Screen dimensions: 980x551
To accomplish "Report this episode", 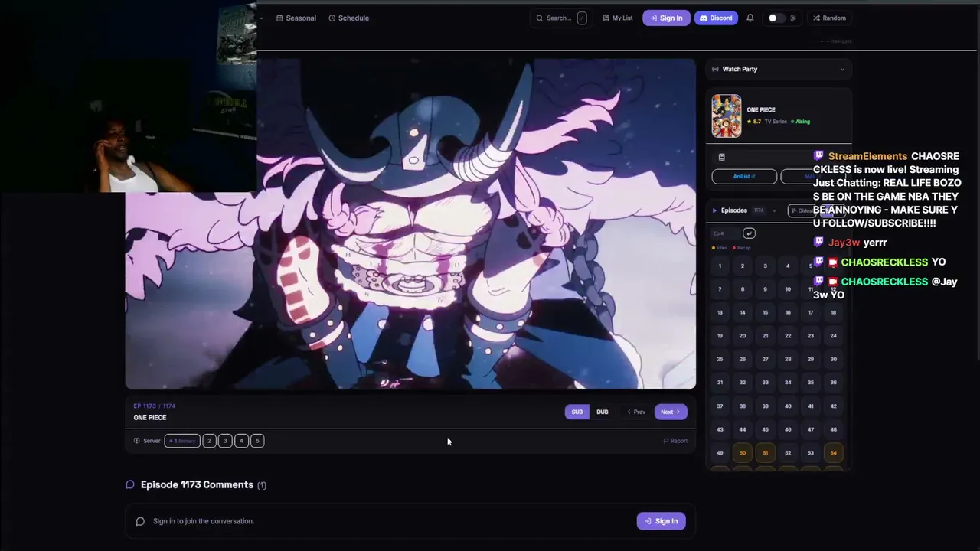I will (x=675, y=441).
